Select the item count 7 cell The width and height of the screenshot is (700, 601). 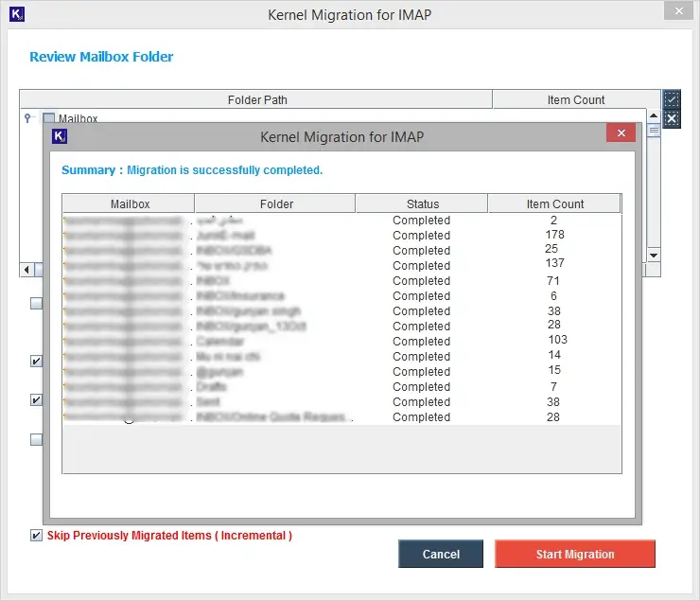pyautogui.click(x=553, y=387)
